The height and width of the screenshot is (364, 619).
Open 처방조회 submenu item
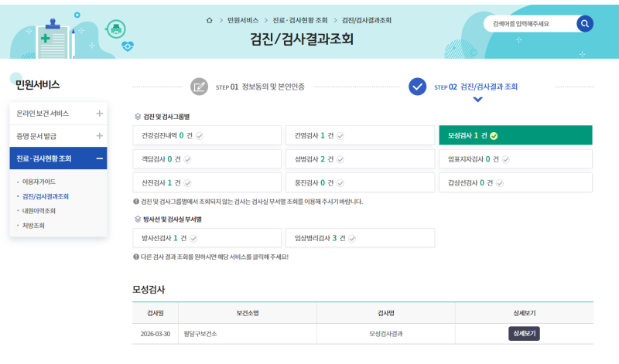(x=33, y=226)
